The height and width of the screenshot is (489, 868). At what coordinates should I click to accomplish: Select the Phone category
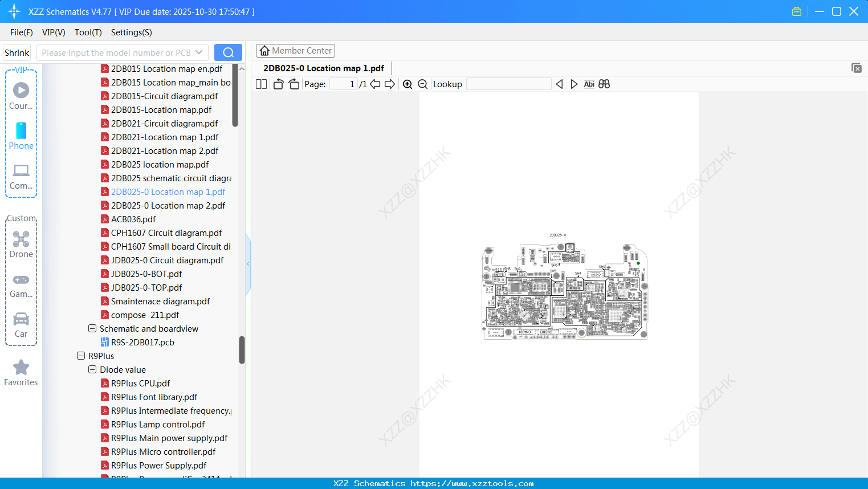tap(21, 136)
